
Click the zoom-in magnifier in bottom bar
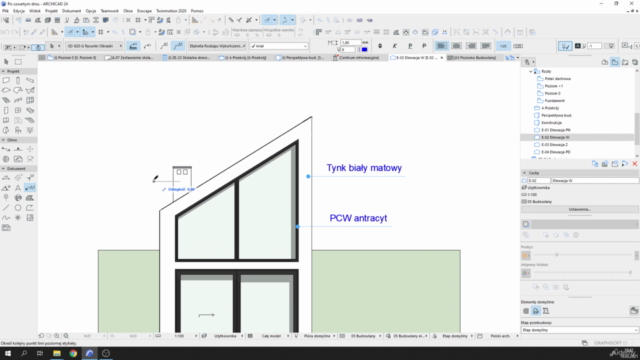coord(57,336)
